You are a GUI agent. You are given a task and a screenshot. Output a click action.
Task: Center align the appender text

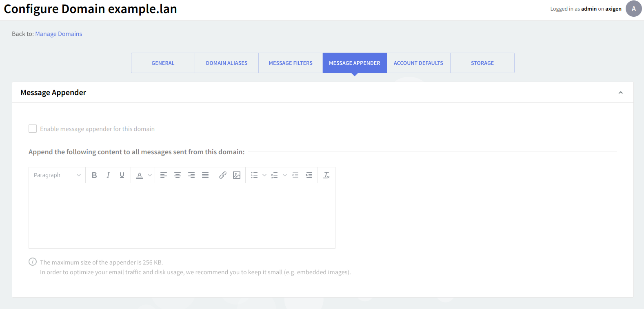point(178,175)
